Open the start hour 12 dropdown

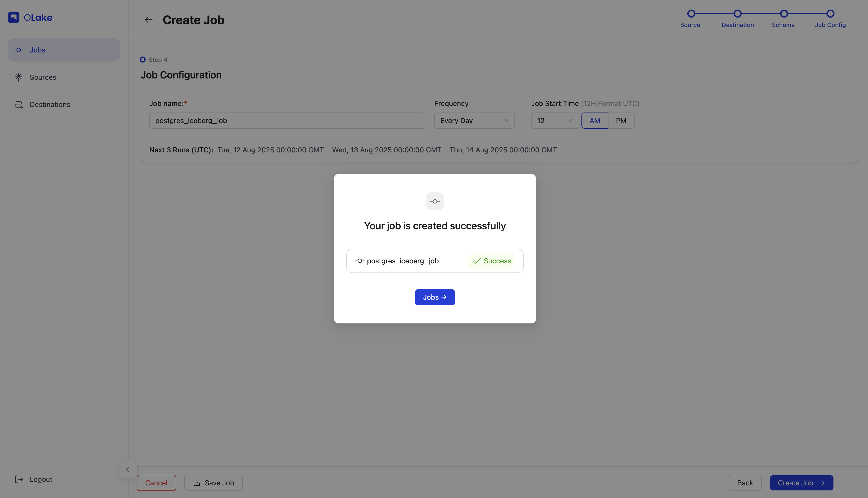coord(555,121)
